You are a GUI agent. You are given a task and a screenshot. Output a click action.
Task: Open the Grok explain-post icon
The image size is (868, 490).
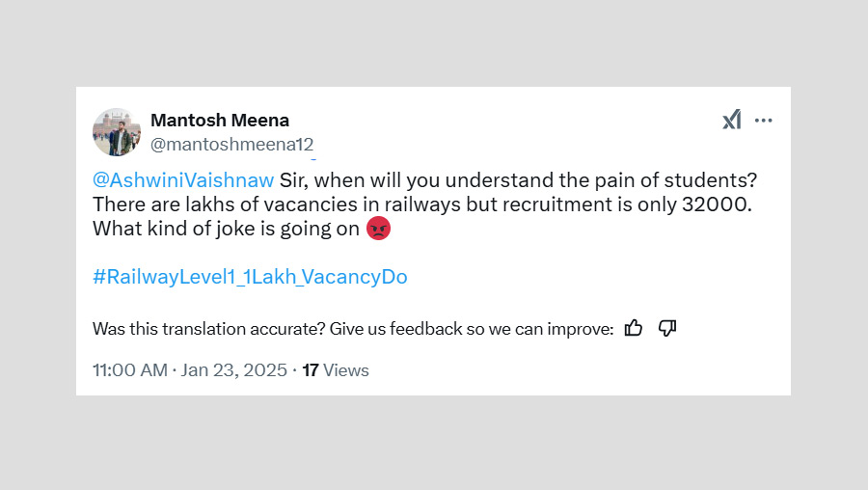click(x=732, y=120)
